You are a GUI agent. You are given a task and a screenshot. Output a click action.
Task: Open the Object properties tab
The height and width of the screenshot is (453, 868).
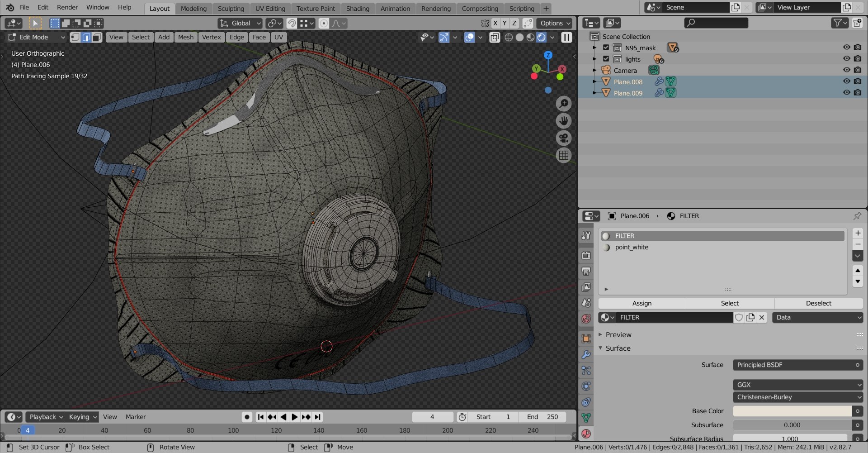[586, 339]
